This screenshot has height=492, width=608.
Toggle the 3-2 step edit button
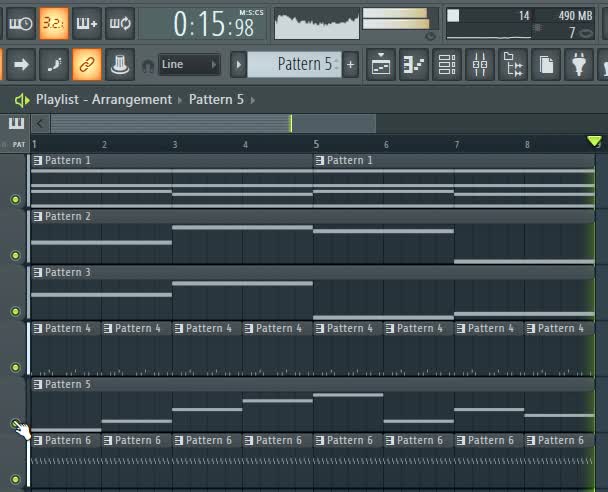tap(54, 22)
